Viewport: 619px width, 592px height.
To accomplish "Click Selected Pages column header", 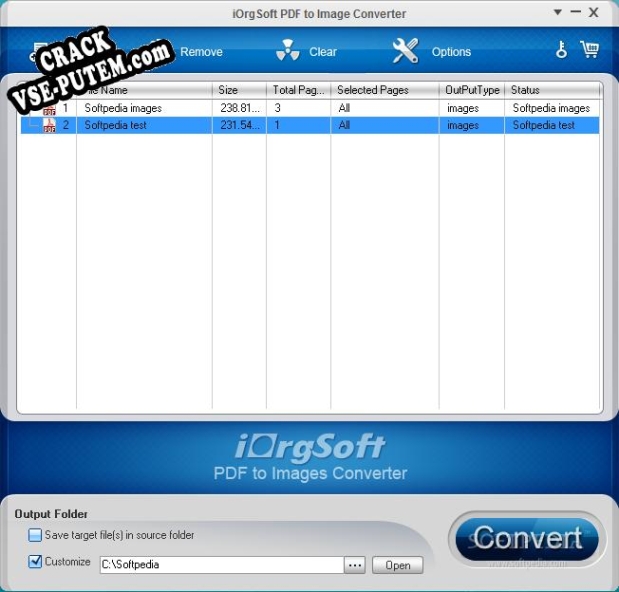I will tap(384, 90).
